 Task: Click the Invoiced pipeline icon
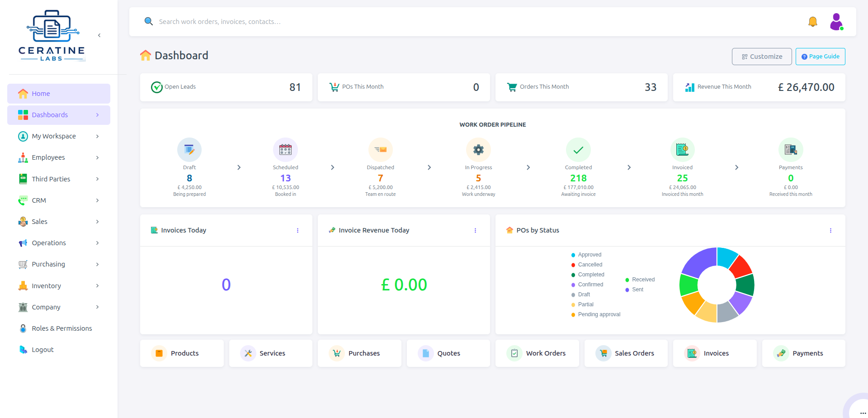tap(682, 150)
